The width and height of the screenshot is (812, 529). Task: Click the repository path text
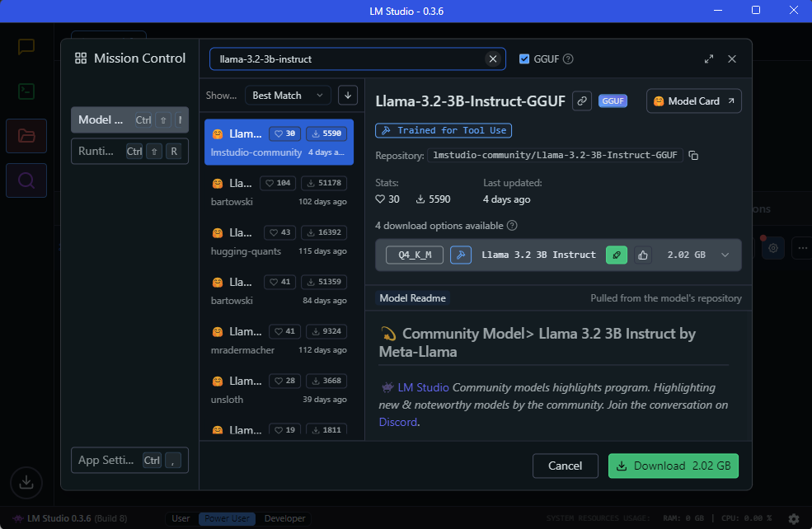(x=555, y=155)
